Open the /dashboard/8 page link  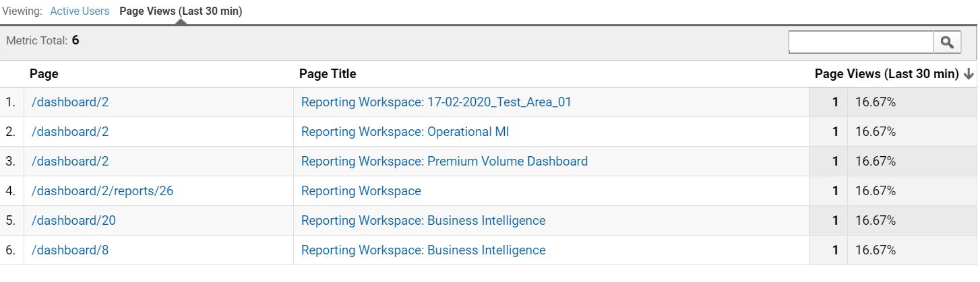70,250
